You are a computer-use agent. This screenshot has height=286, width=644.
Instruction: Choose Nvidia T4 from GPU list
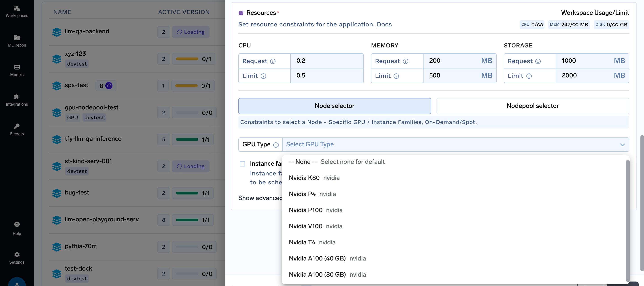[x=302, y=242]
